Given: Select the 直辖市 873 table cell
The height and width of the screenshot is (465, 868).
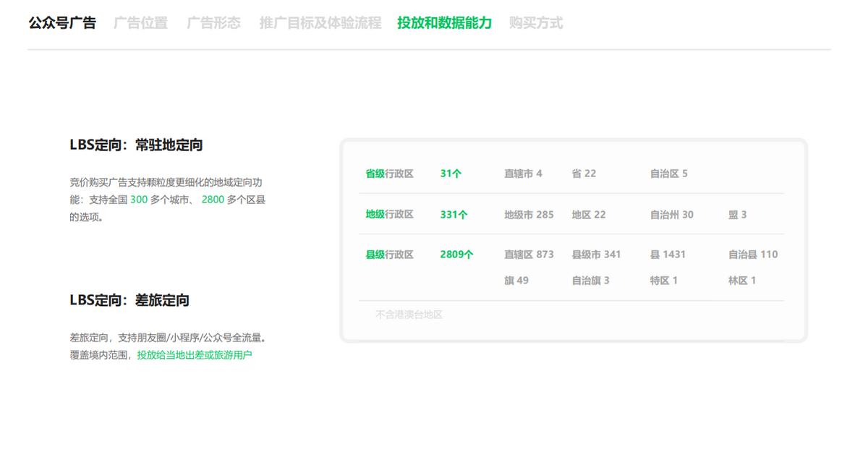Looking at the screenshot, I should click(x=529, y=255).
